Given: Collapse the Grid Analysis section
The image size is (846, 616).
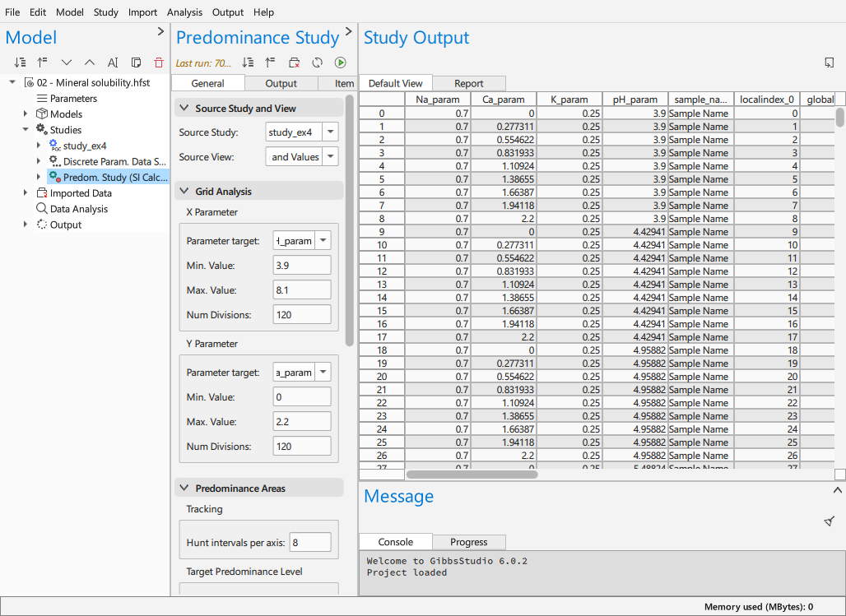Looking at the screenshot, I should (184, 191).
